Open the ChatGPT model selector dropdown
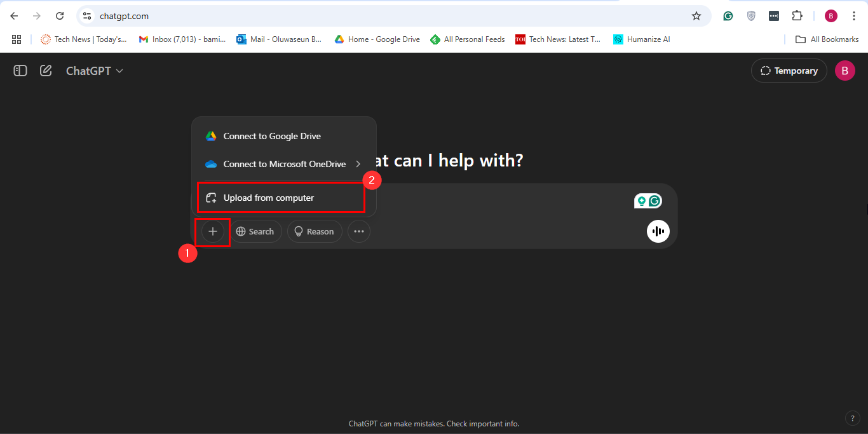This screenshot has height=434, width=868. 95,71
